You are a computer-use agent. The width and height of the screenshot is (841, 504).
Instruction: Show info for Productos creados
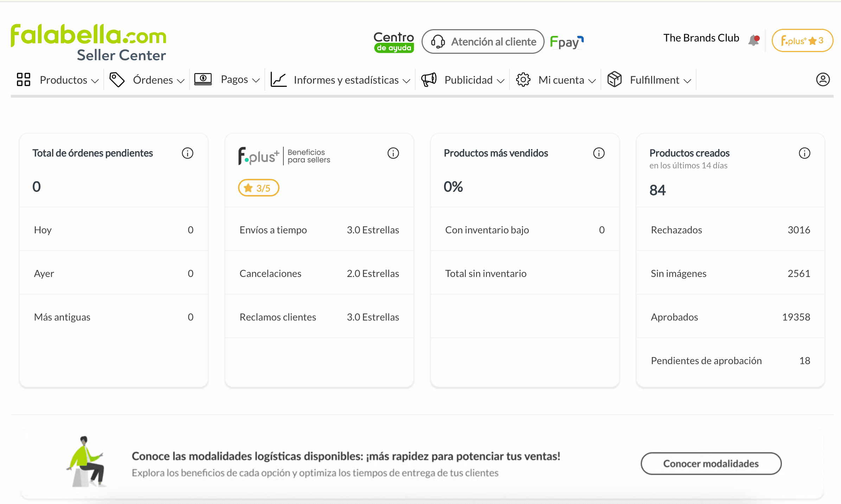(x=804, y=153)
